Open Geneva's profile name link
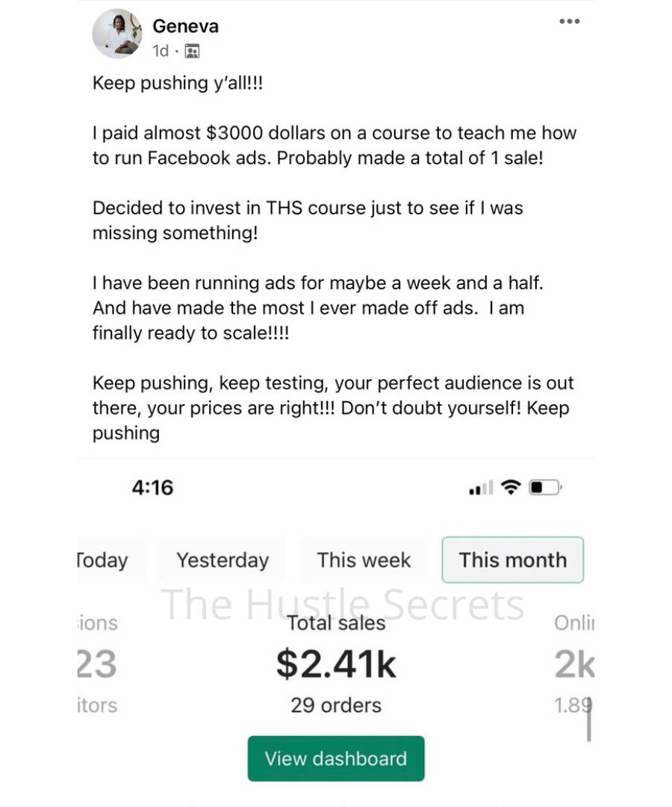The width and height of the screenshot is (672, 807). 186,25
